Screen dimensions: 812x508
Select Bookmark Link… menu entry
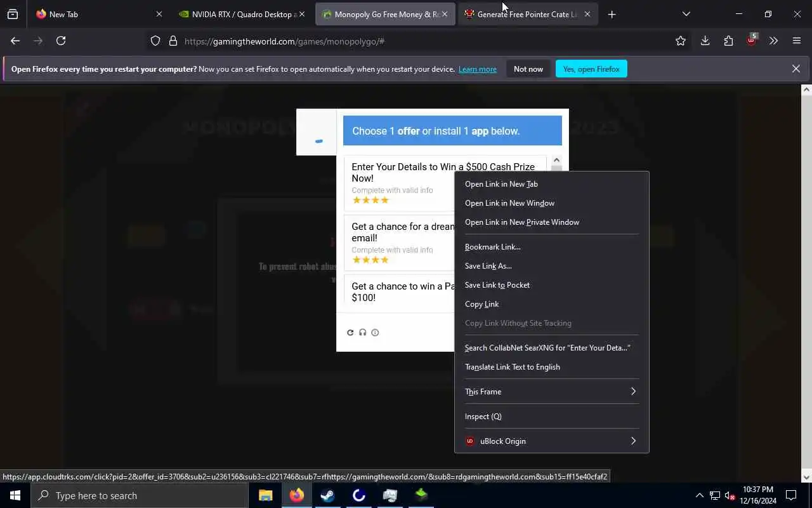click(x=551, y=247)
